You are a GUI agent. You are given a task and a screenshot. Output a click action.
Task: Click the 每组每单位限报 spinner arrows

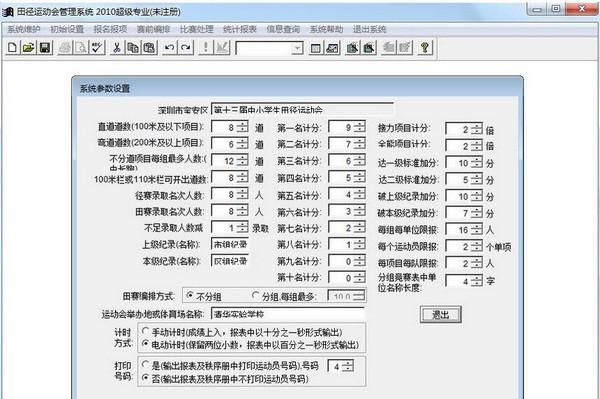tap(476, 229)
